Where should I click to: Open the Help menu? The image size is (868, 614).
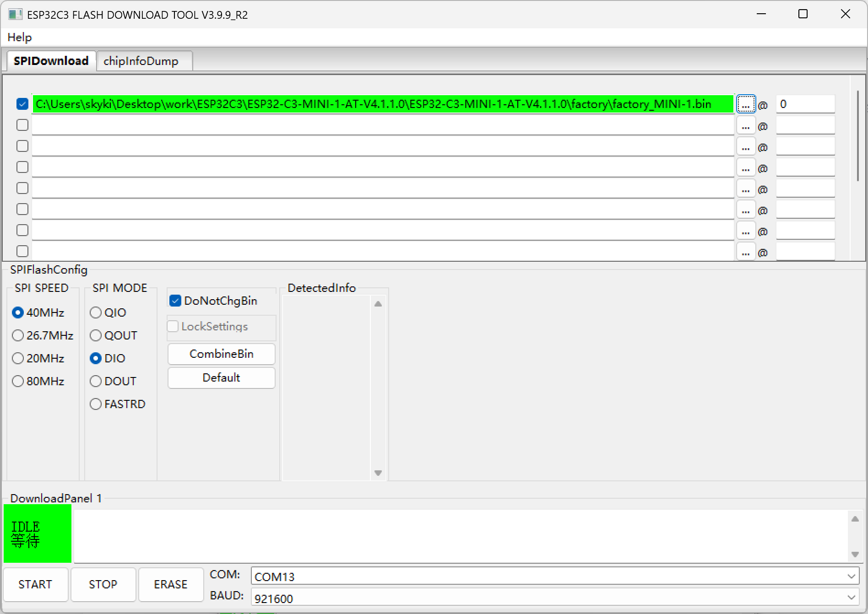click(20, 37)
